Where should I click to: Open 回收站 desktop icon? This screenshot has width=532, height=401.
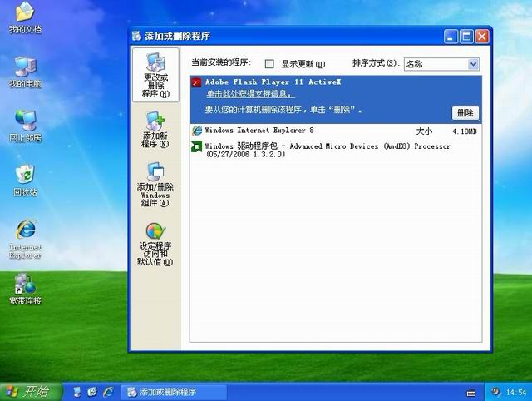[x=25, y=181]
